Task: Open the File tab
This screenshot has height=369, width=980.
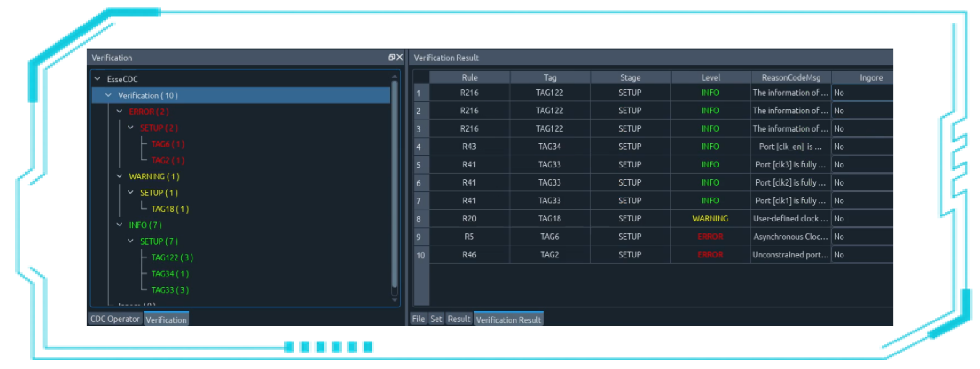Action: (x=418, y=319)
